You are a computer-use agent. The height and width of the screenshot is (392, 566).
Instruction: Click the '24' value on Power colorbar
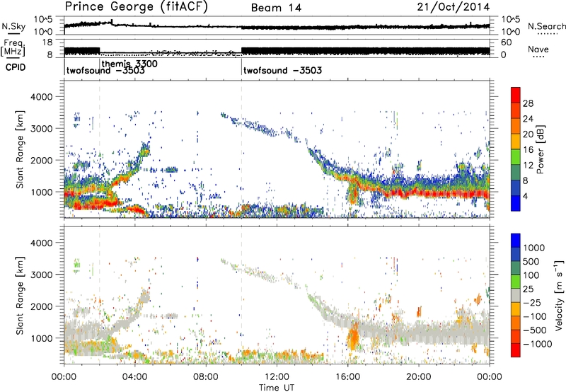coord(528,119)
